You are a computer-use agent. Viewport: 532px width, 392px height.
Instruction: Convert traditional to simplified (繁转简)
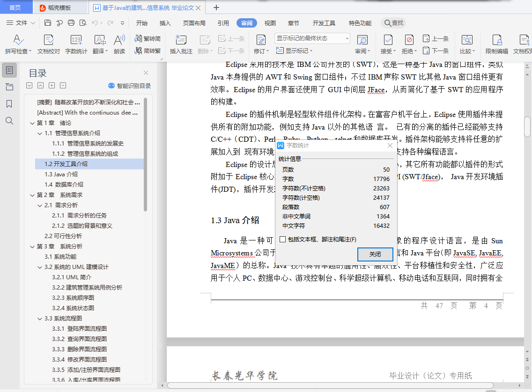[148, 38]
